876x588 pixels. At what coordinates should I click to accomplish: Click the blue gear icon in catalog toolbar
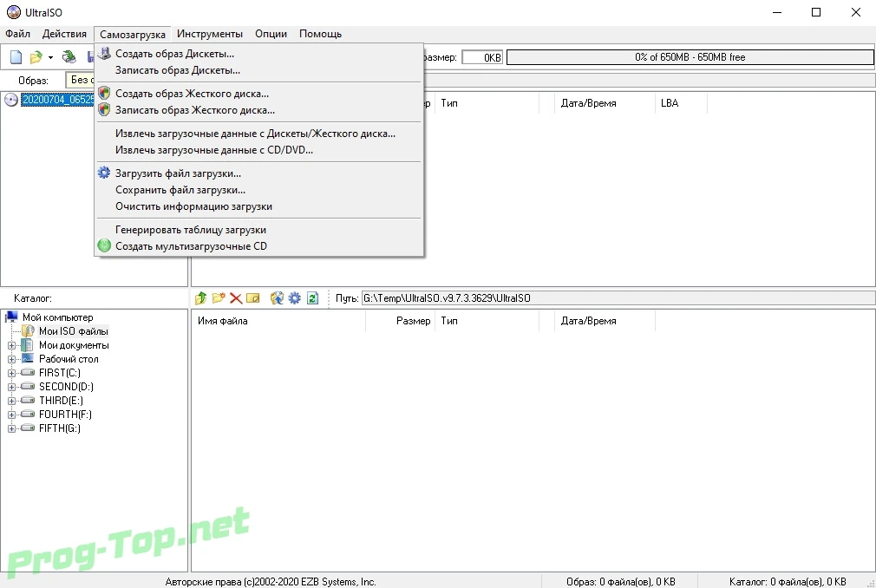click(294, 298)
